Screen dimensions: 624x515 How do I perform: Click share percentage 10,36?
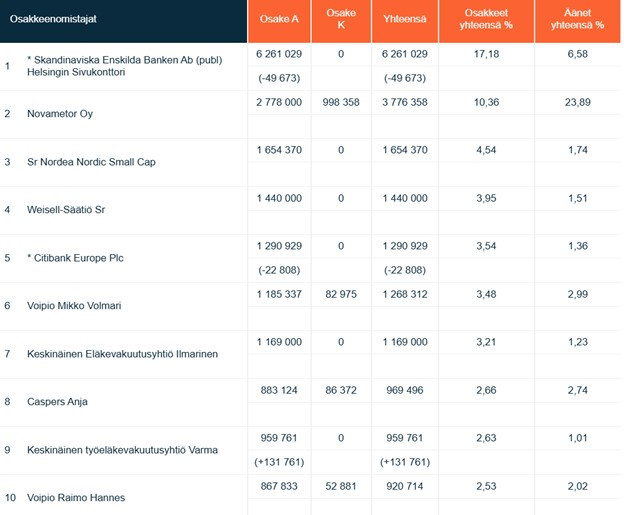pos(486,102)
